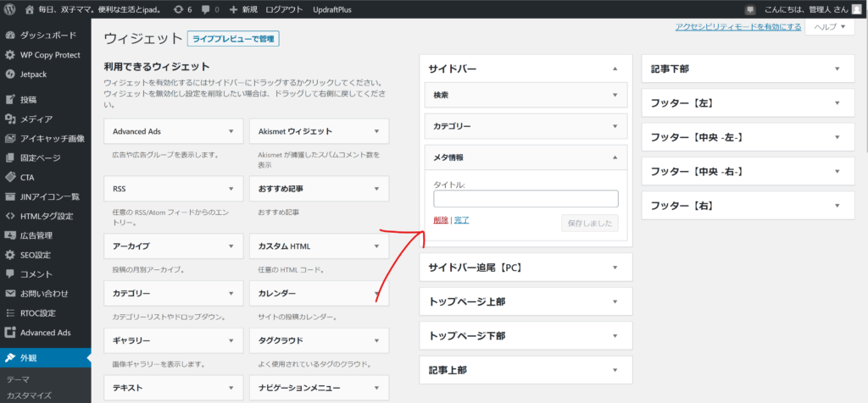Open the site name link in admin bar
The height and width of the screenshot is (403, 868).
coord(100,9)
